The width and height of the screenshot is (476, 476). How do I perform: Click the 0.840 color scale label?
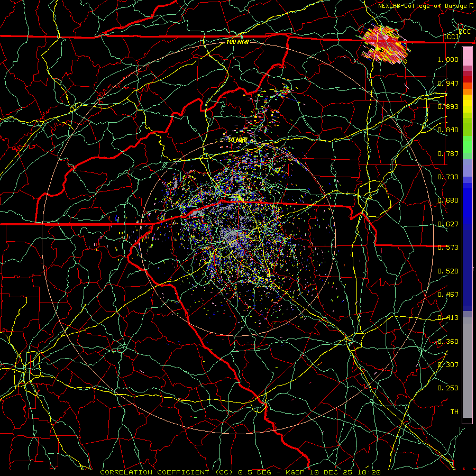pyautogui.click(x=448, y=130)
